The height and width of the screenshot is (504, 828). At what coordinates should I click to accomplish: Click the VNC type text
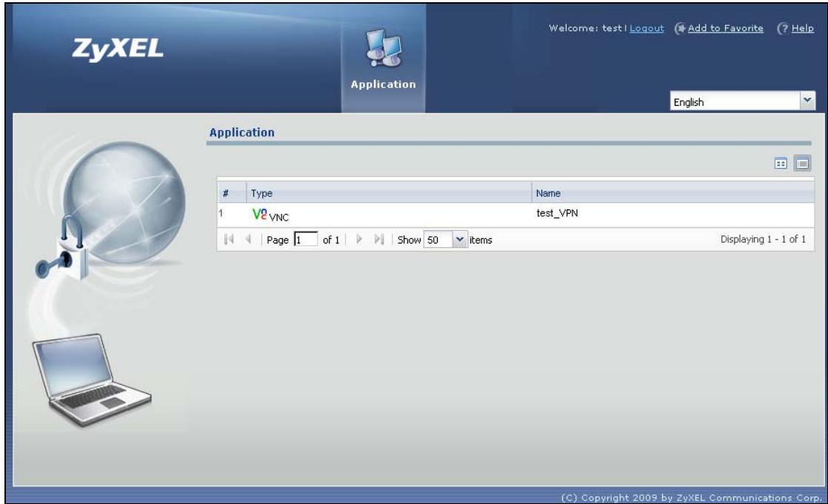pos(278,217)
